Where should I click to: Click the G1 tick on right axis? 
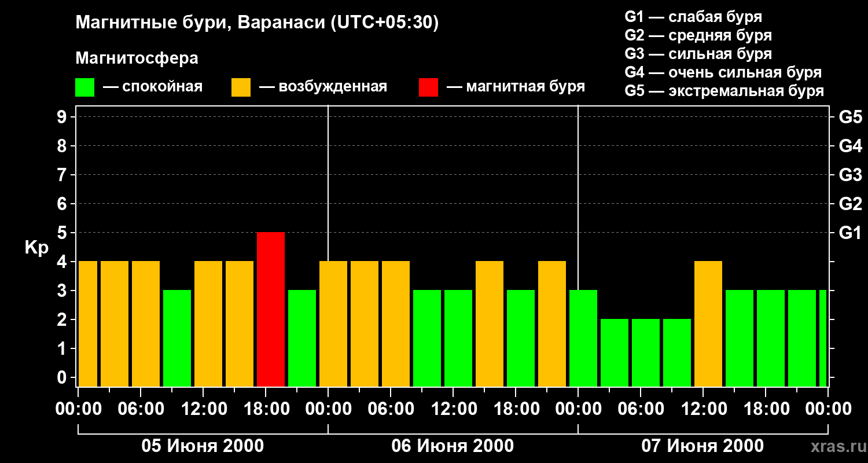pyautogui.click(x=850, y=233)
